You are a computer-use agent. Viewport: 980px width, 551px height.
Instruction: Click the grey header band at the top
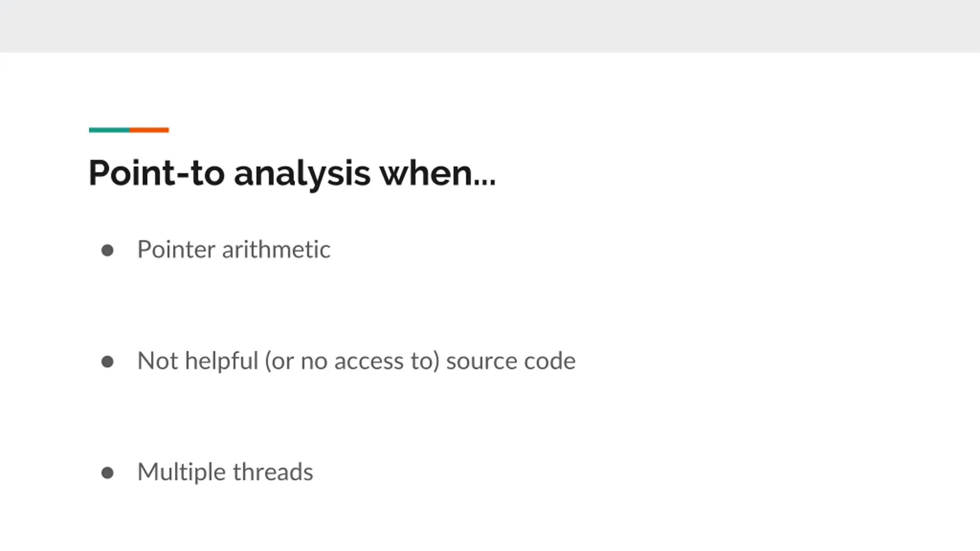pos(490,26)
